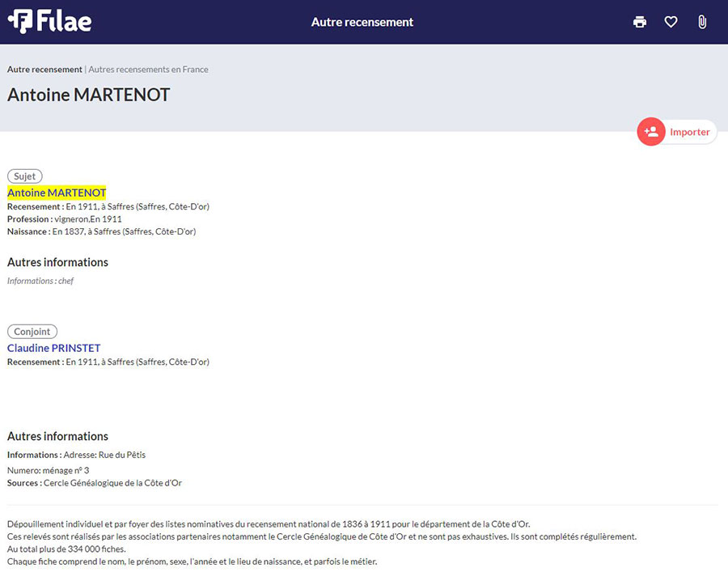Select the 'Profession : vigneron' line
The width and height of the screenshot is (728, 572).
tap(65, 219)
